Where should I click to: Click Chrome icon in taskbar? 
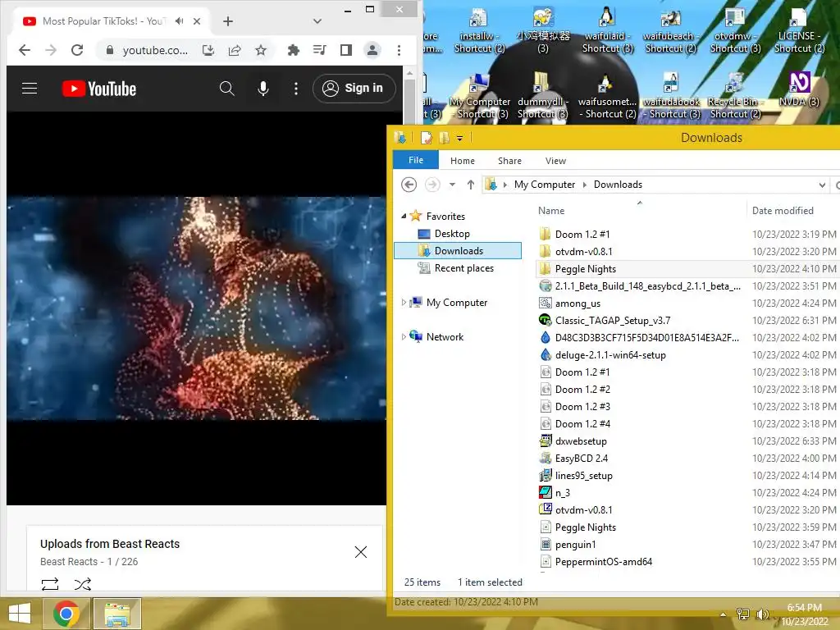pyautogui.click(x=66, y=614)
